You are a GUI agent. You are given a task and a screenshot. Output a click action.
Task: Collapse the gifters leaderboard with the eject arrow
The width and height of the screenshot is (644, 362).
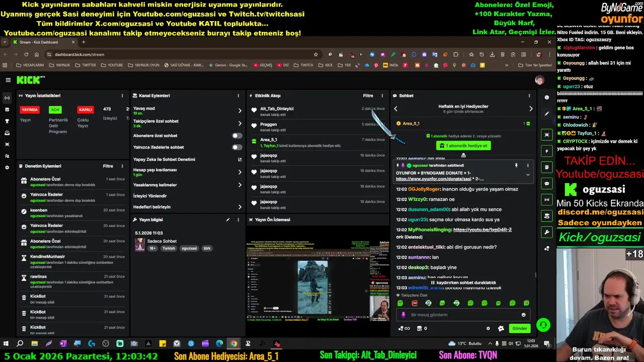tap(463, 155)
